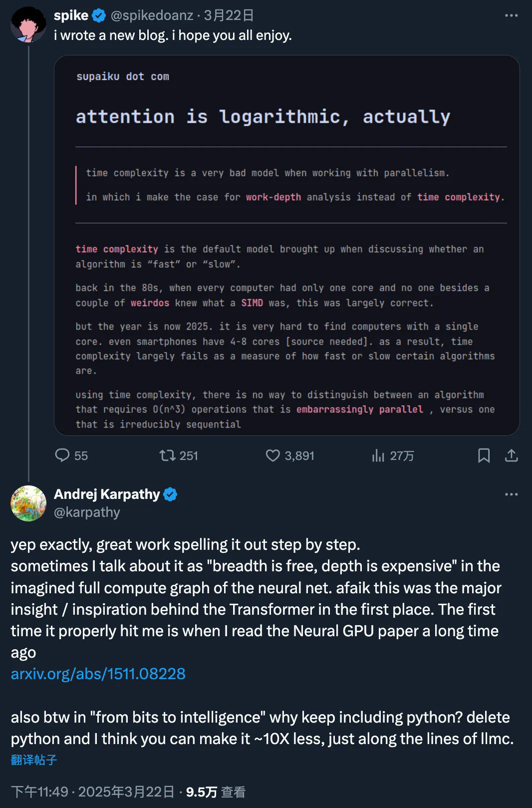Viewport: 532px width, 808px height.
Task: Click the retweet icon showing 251
Action: pos(167,455)
